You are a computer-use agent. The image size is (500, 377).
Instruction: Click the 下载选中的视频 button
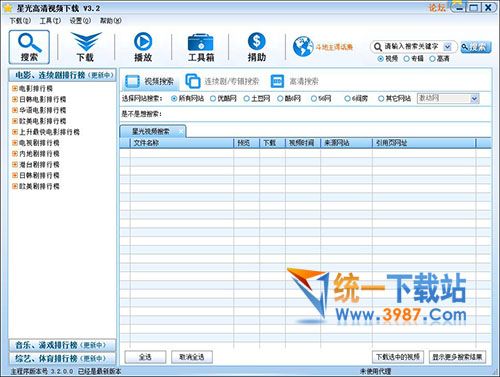point(398,357)
